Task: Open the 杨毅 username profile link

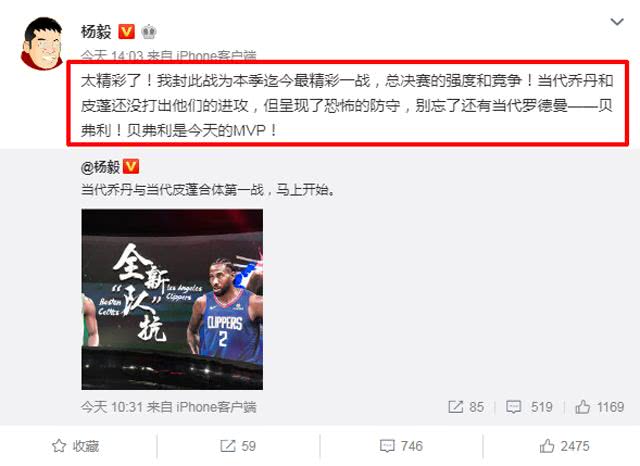Action: pyautogui.click(x=96, y=31)
